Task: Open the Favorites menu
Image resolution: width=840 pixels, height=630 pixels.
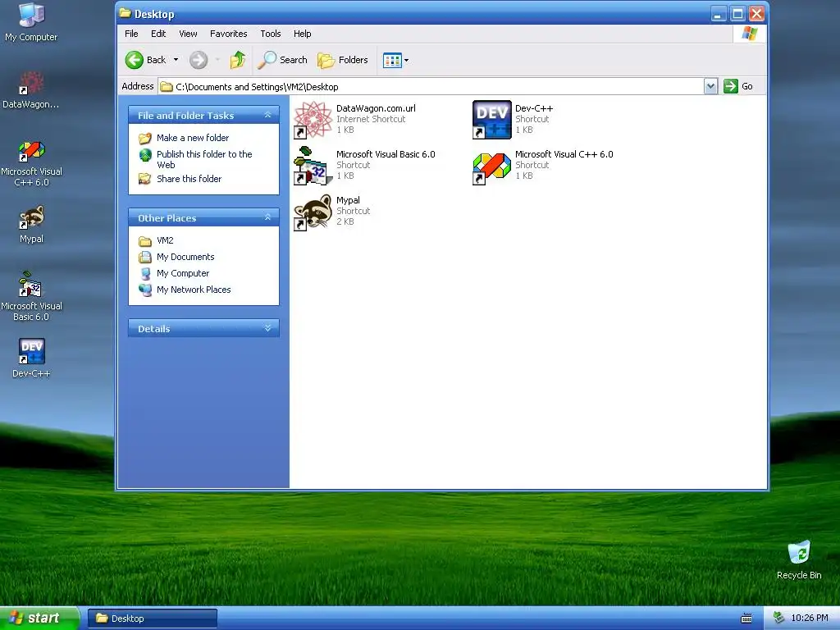Action: tap(229, 34)
